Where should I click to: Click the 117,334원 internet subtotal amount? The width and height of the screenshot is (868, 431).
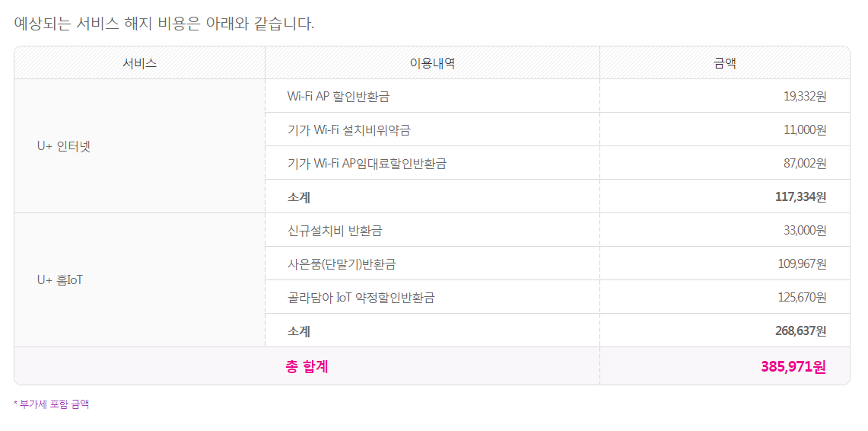[800, 196]
